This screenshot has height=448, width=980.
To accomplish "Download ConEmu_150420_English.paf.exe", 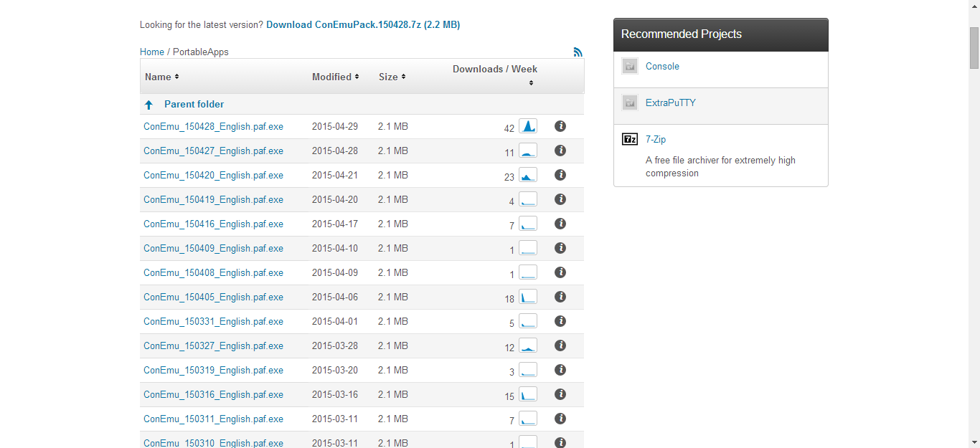I will [x=213, y=176].
